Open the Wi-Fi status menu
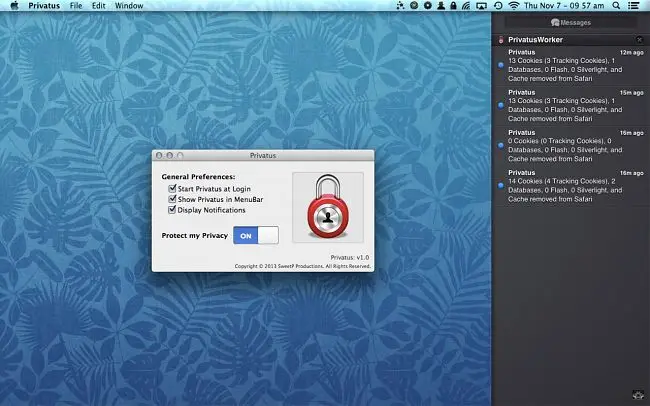Image resolution: width=650 pixels, height=406 pixels. click(514, 5)
